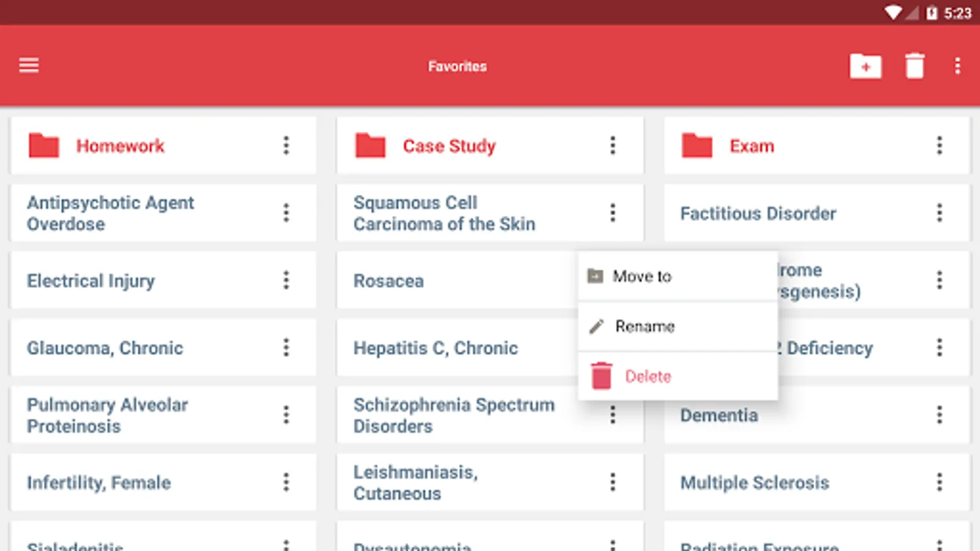
Task: Tap the trash icon in the toolbar
Action: [914, 66]
